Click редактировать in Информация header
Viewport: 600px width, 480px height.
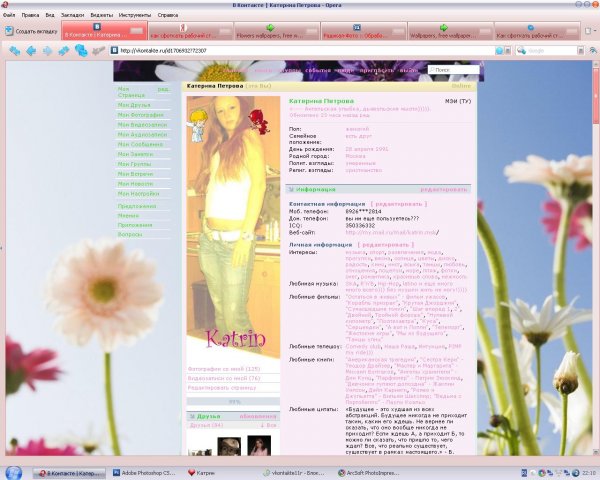(444, 189)
